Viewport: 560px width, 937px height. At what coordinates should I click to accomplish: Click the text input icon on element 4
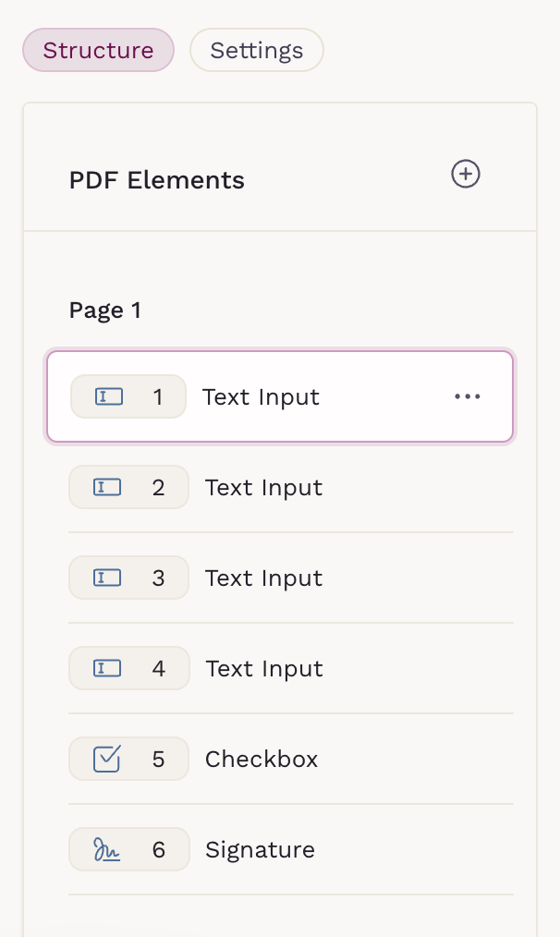coord(108,669)
